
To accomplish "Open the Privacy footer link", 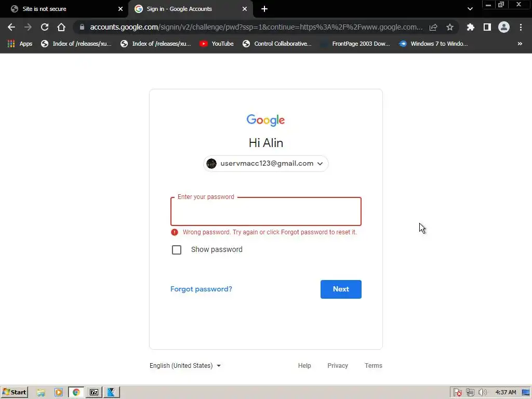I will [338, 365].
